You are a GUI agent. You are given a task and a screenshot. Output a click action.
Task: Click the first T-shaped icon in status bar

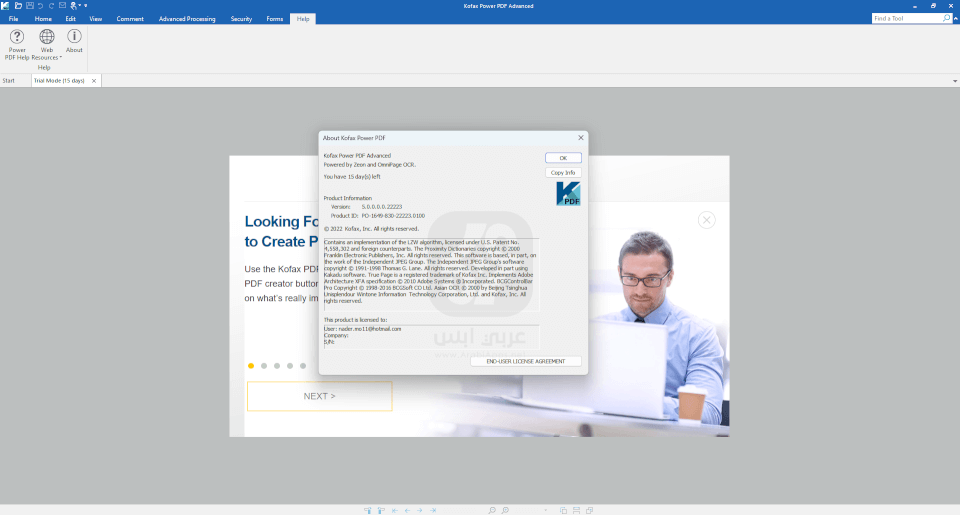point(368,510)
